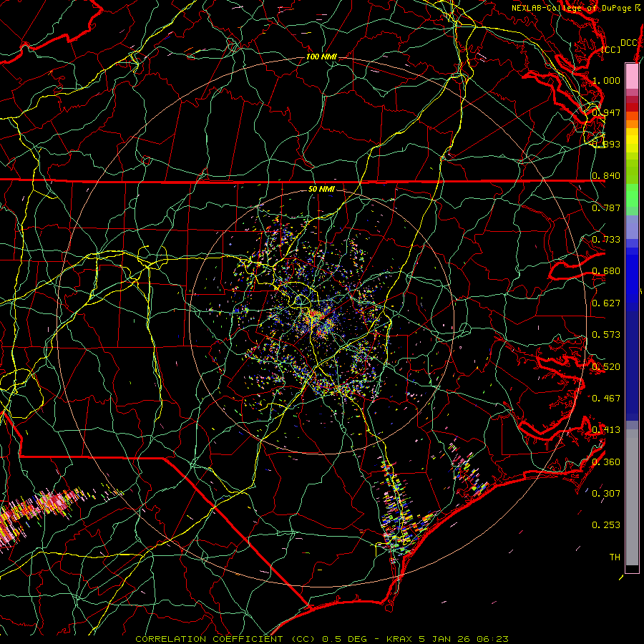Click the 0.360 scale value

[606, 462]
